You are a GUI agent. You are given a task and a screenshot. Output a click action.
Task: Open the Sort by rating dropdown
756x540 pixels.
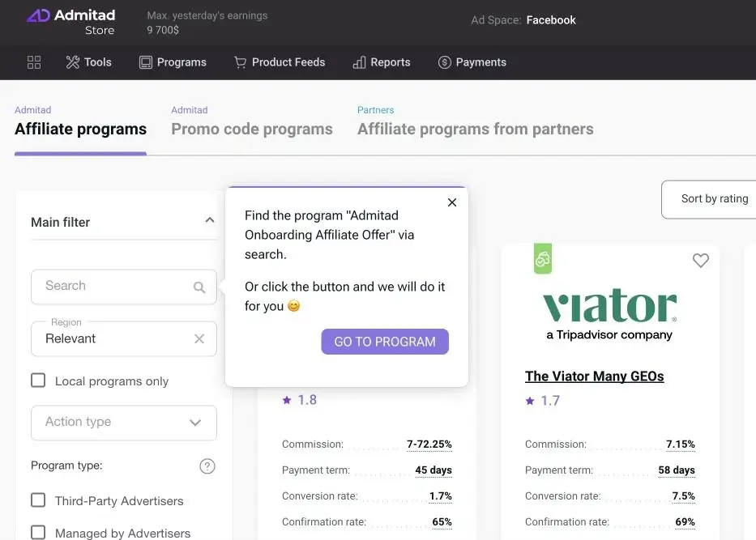pos(709,199)
